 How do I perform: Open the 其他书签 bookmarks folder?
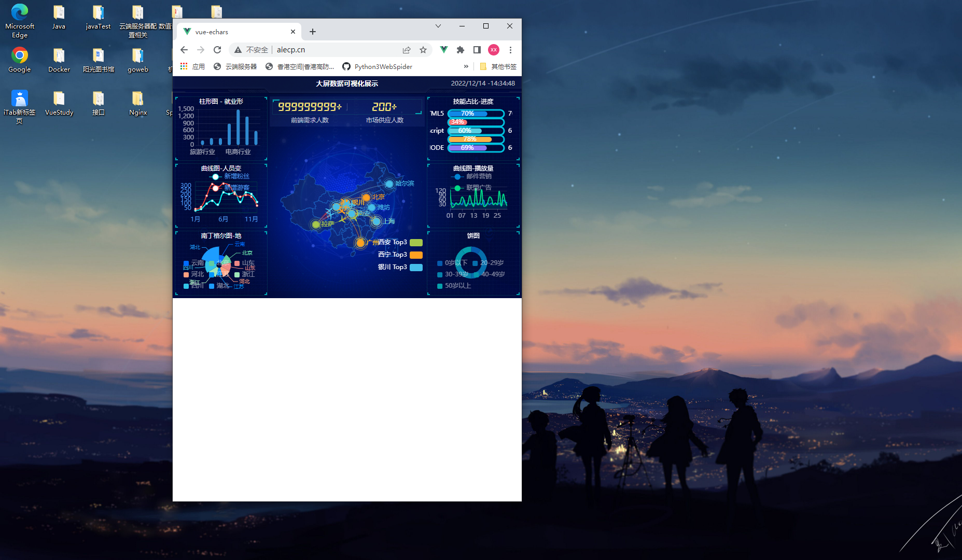click(498, 66)
